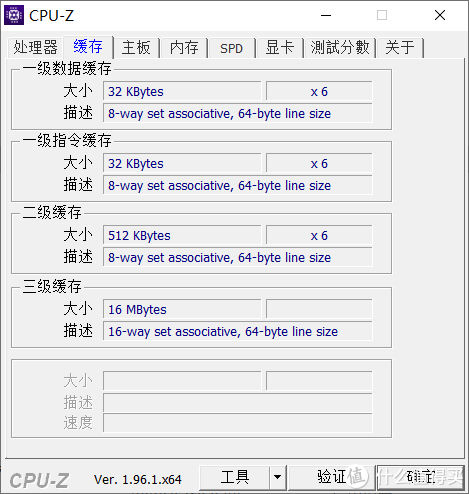The width and height of the screenshot is (469, 494).
Task: Expand the Tools dropdown arrow
Action: tap(277, 477)
